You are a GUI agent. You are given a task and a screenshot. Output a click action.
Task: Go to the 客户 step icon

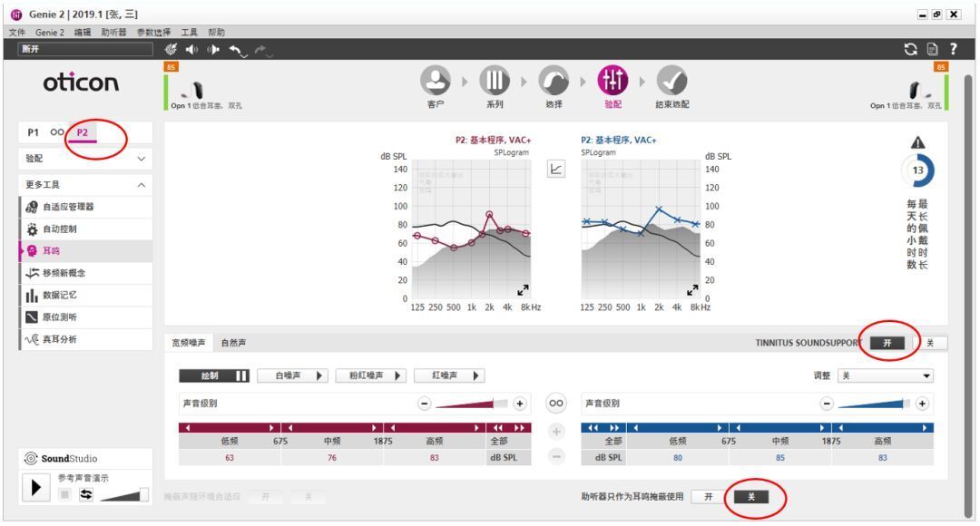coord(435,81)
